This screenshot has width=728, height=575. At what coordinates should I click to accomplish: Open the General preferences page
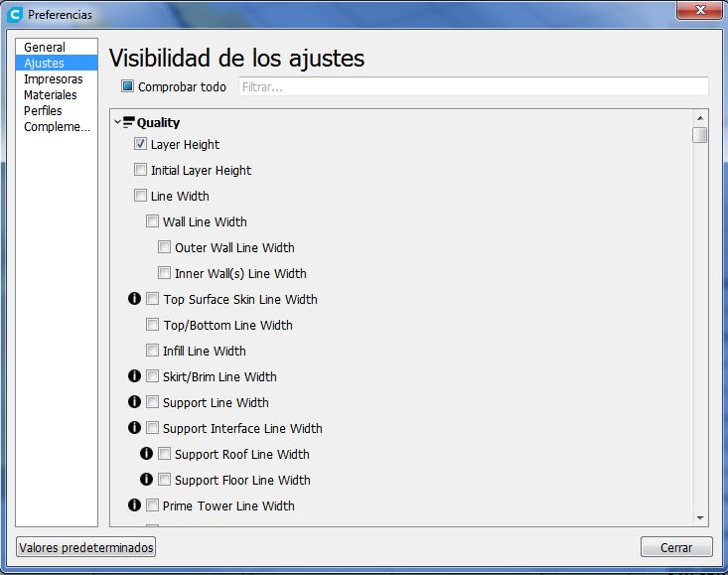57,47
